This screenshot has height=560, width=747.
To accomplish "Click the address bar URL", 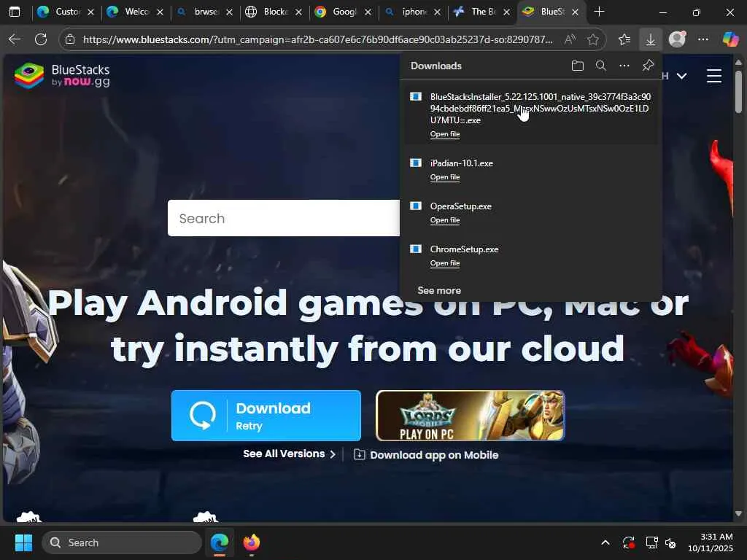I will tap(318, 39).
